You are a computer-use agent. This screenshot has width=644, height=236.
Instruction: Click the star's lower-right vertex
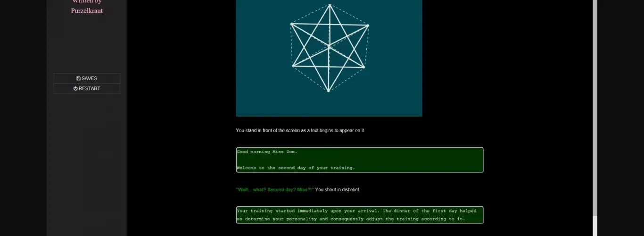[364, 67]
